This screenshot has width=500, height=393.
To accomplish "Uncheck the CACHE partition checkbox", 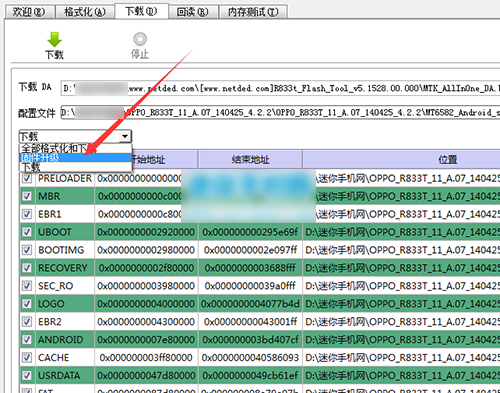I will (27, 358).
